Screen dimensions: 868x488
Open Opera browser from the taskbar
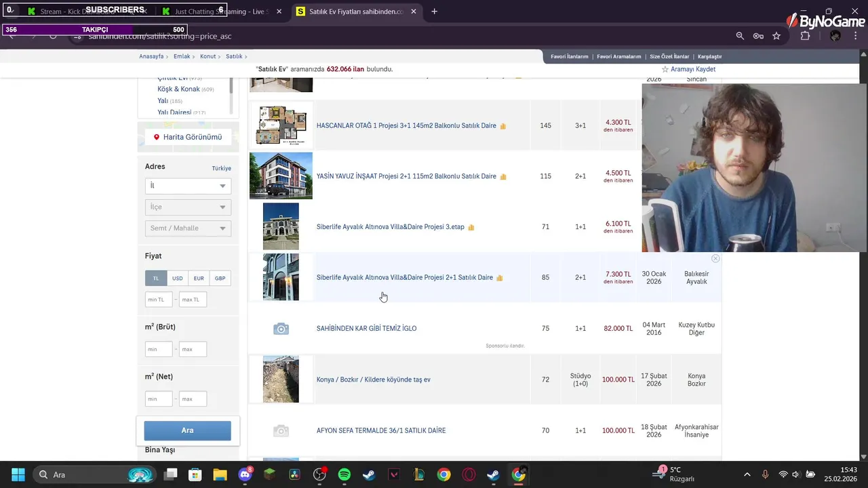click(x=468, y=474)
